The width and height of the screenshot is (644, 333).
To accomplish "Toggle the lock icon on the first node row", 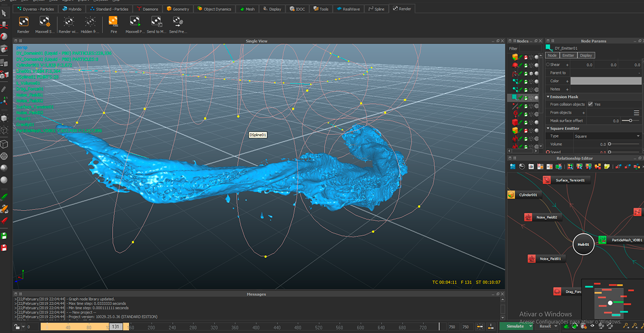I will (525, 56).
